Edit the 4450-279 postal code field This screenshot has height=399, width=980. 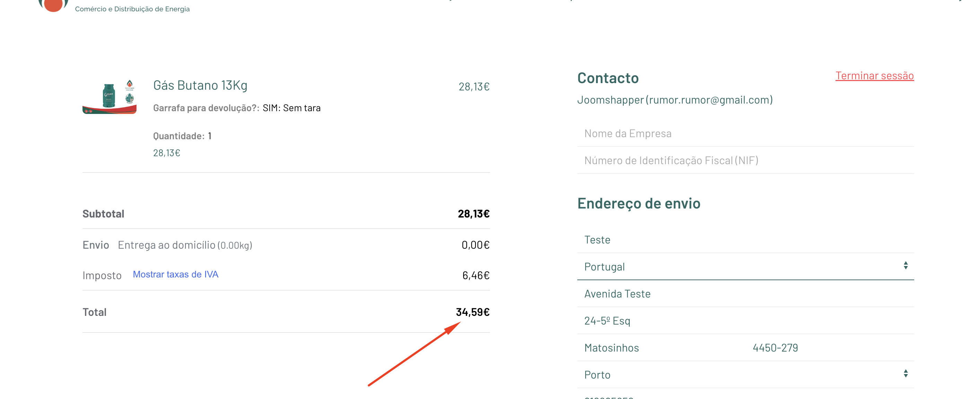pos(829,348)
